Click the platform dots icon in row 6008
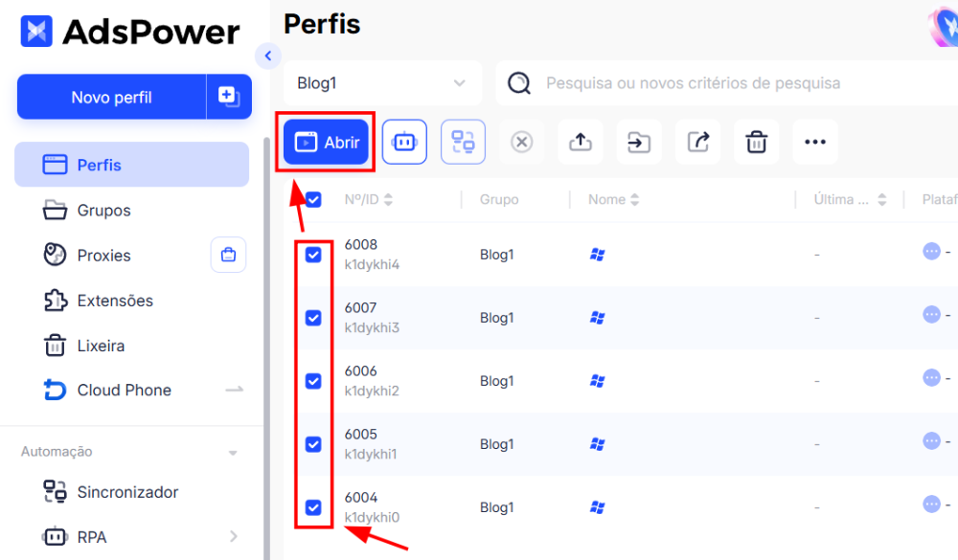 coord(932,251)
